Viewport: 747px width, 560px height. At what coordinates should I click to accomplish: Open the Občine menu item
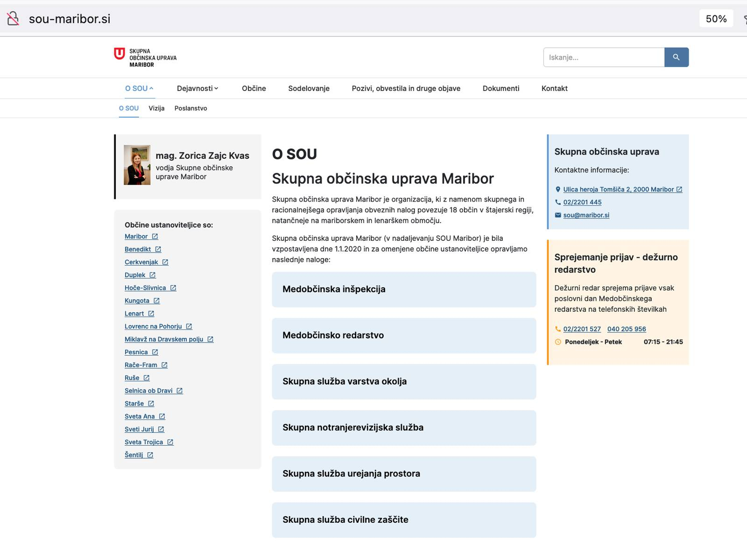[254, 88]
